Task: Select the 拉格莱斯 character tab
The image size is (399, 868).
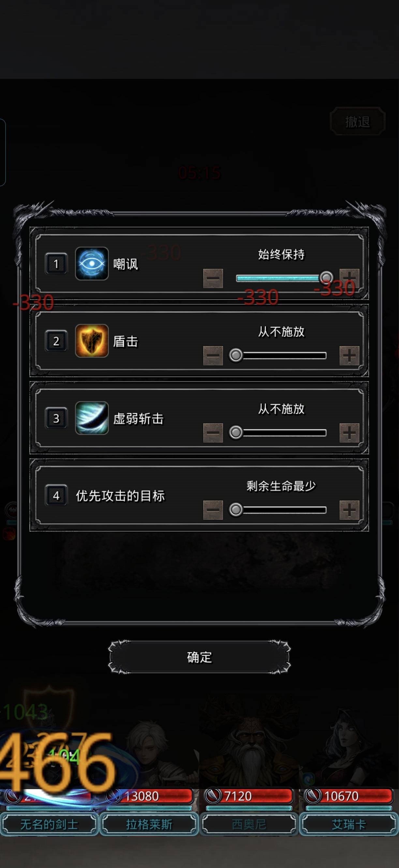Action: point(149,824)
